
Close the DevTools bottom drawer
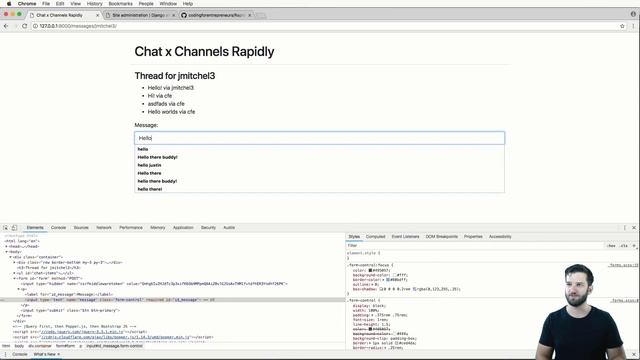click(634, 354)
